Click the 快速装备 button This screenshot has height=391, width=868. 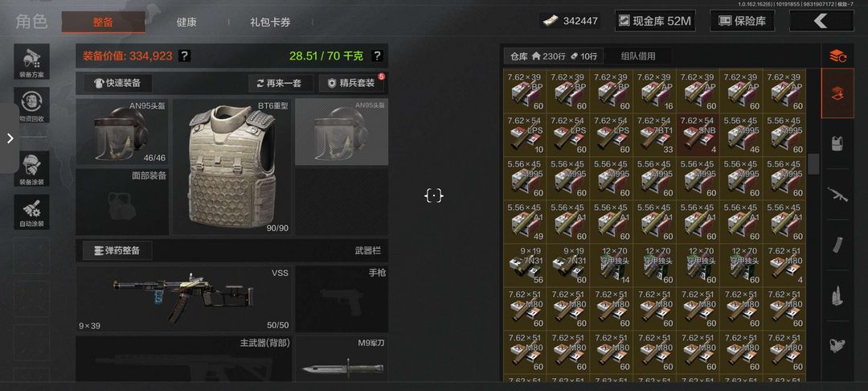(117, 83)
